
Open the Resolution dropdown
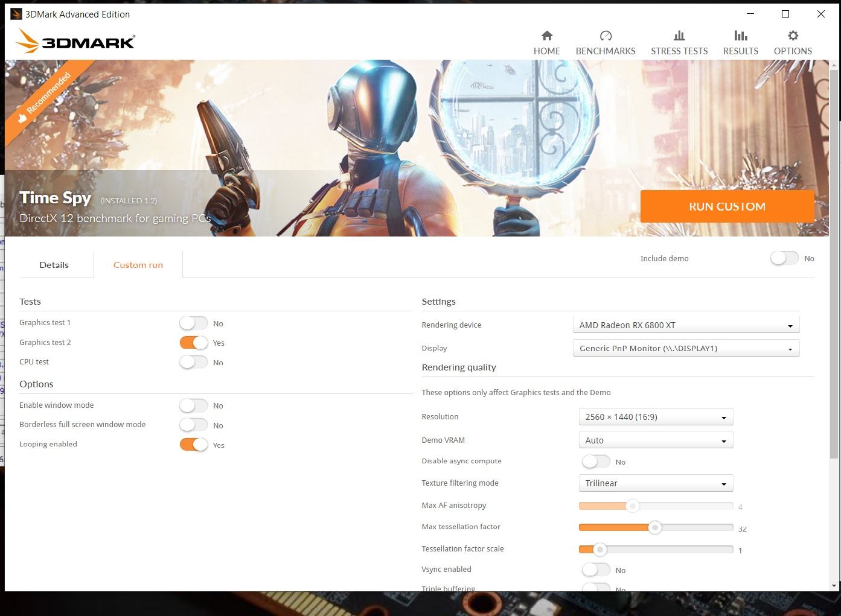[x=656, y=417]
